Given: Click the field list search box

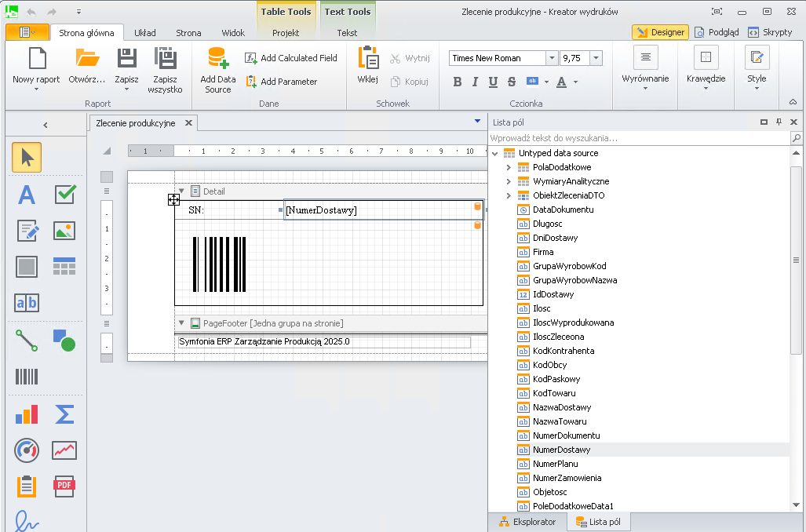Looking at the screenshot, I should coord(639,138).
